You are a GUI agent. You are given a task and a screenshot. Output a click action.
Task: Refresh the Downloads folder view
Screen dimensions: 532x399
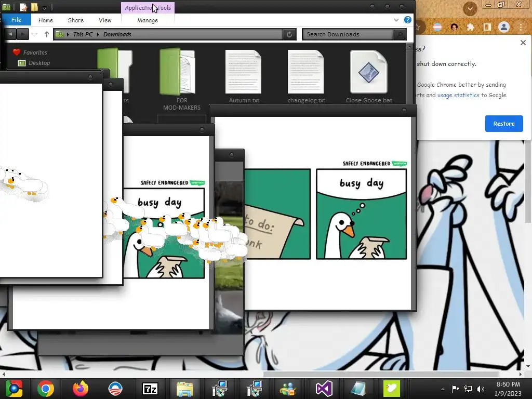click(289, 34)
